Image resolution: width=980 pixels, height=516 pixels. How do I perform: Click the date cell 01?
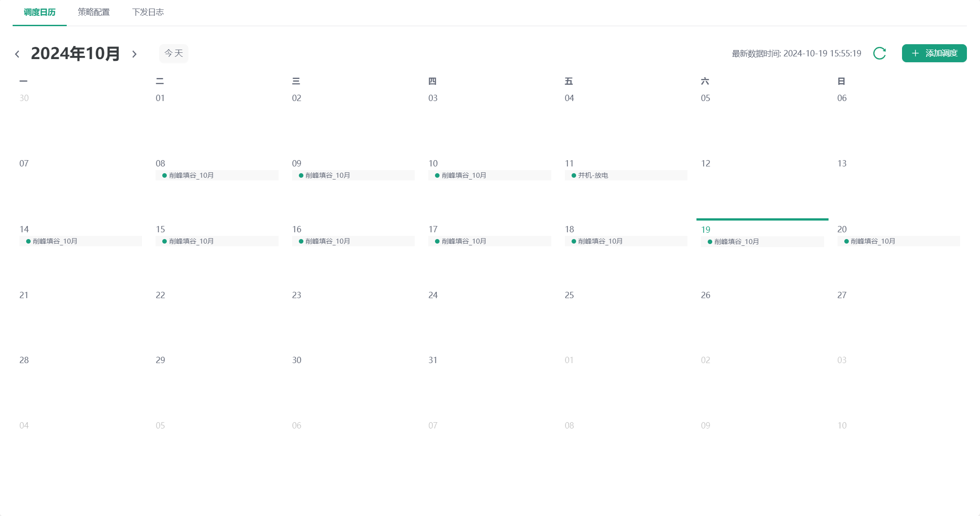coord(160,98)
